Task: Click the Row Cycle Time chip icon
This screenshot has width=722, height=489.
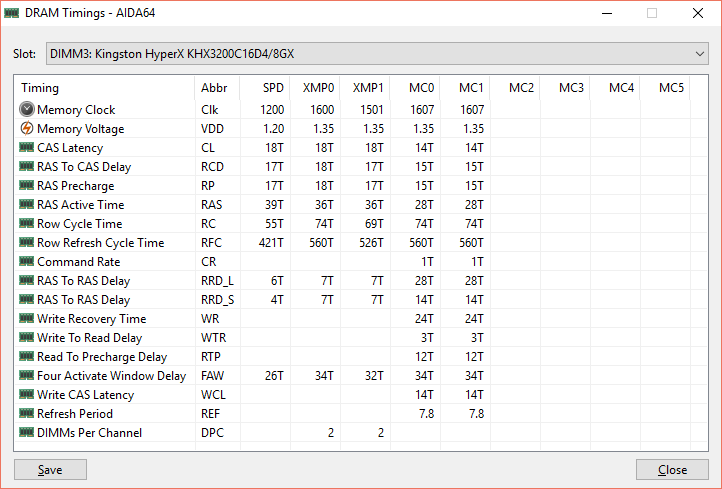Action: (26, 224)
